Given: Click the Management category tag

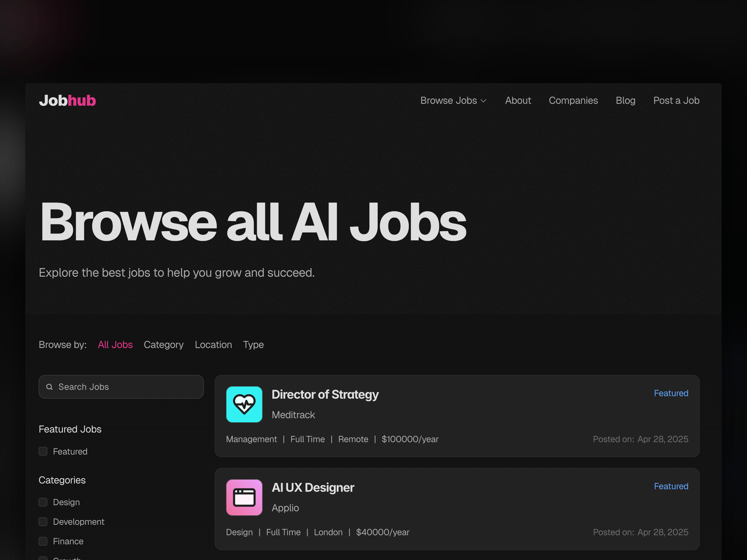Looking at the screenshot, I should [251, 439].
